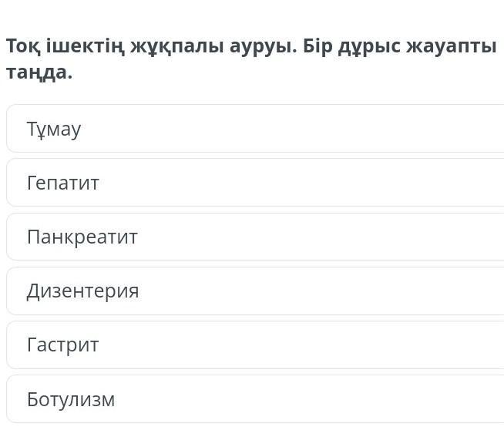Image resolution: width=504 pixels, height=437 pixels.
Task: Click the Гепатит label text
Action: [62, 183]
